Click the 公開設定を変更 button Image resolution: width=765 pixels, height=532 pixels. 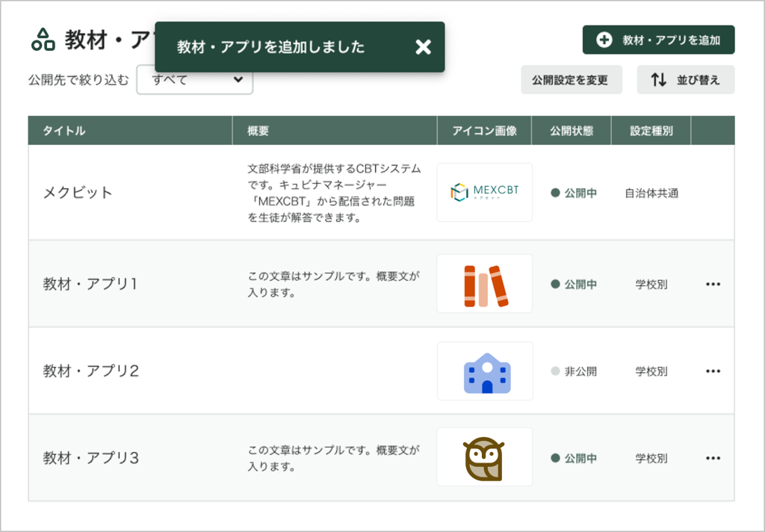[x=572, y=79]
